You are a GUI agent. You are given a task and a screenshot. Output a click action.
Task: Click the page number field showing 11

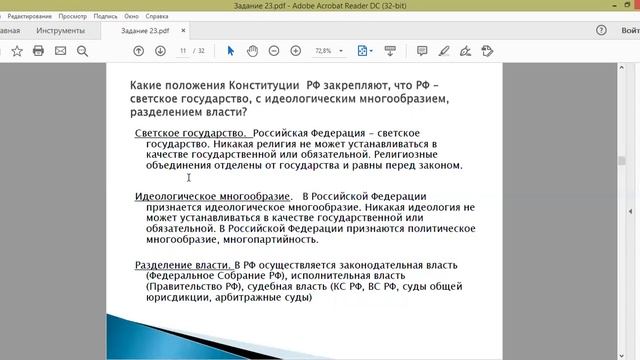coord(183,51)
